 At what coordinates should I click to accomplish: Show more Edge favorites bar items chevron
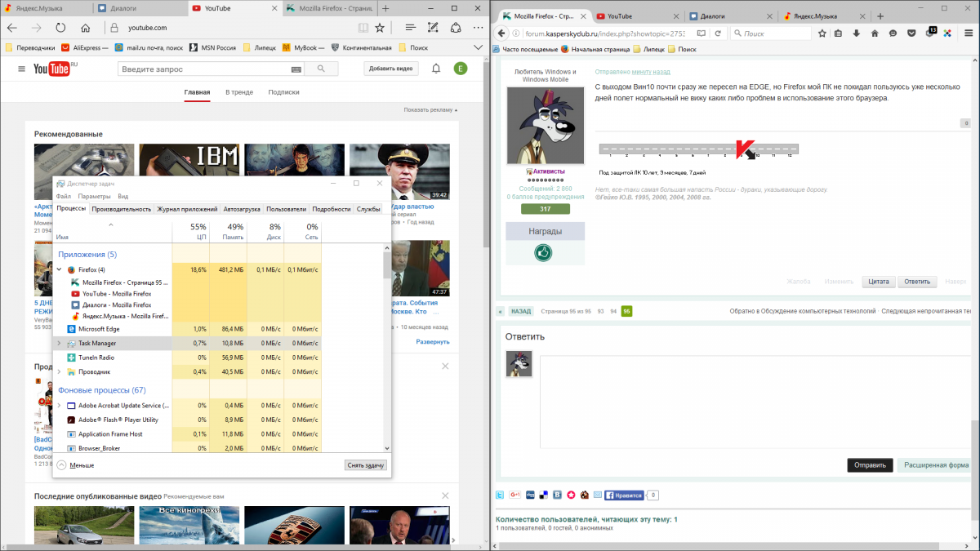477,47
